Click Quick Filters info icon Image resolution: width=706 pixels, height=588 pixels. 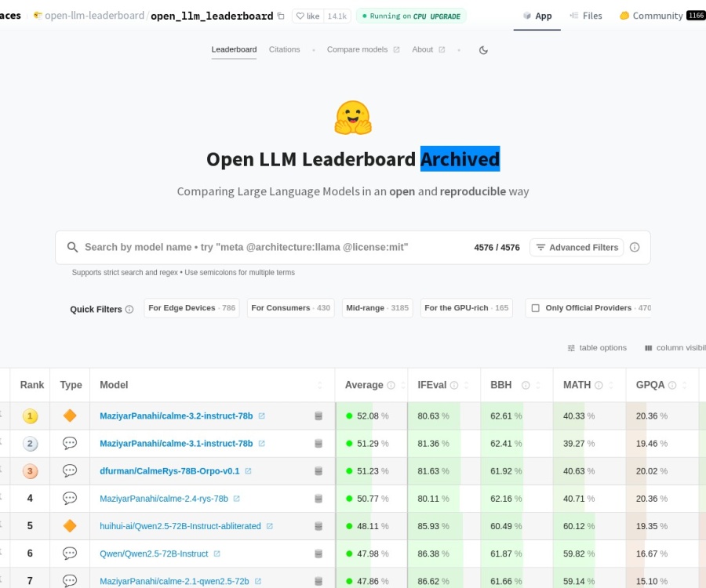click(x=129, y=310)
